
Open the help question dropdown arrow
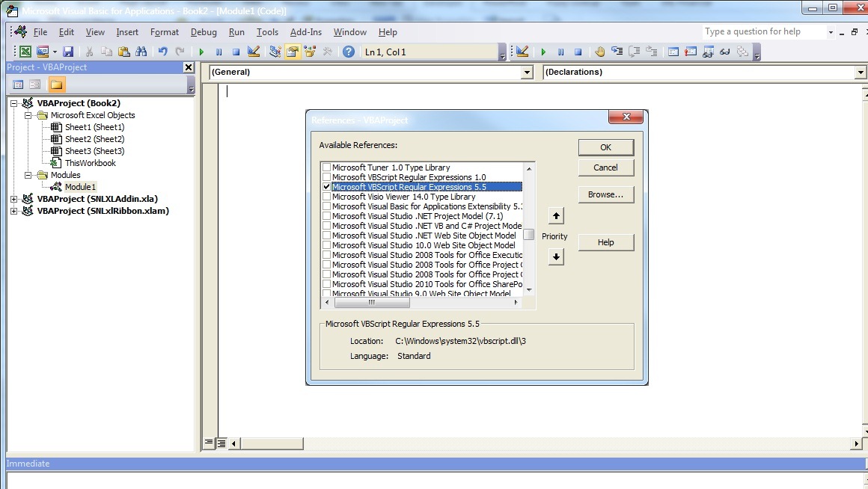(x=831, y=32)
